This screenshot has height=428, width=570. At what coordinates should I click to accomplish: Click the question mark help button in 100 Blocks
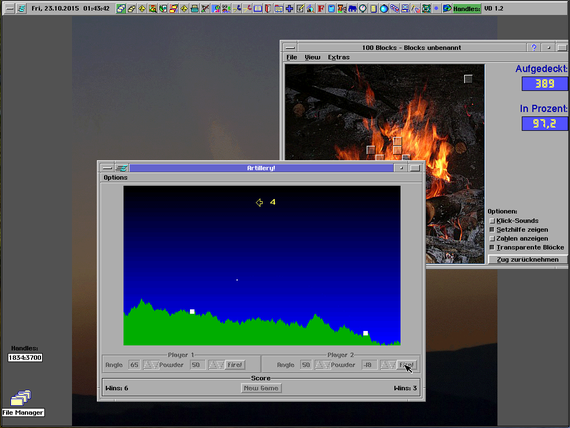[x=534, y=47]
